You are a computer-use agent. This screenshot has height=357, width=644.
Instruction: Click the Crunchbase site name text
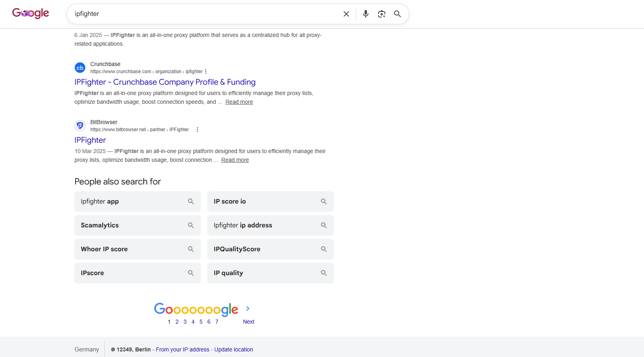click(105, 64)
